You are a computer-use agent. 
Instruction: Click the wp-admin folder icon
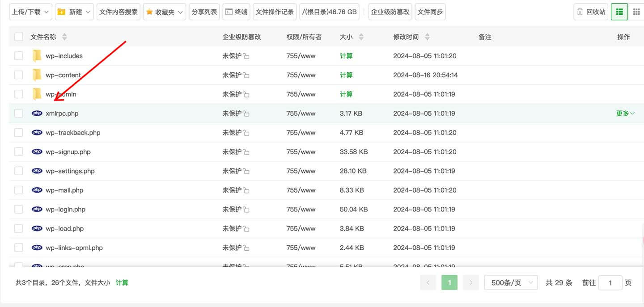(x=37, y=94)
